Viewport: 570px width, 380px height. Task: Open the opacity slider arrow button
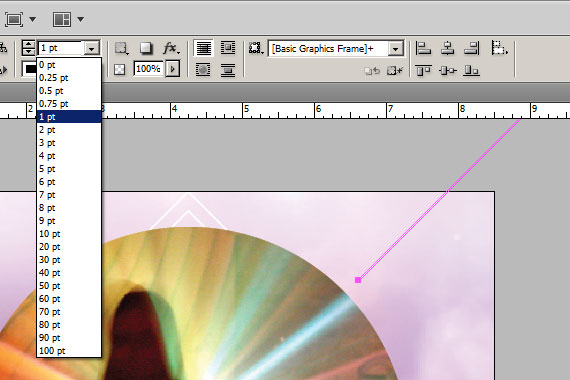pyautogui.click(x=173, y=69)
